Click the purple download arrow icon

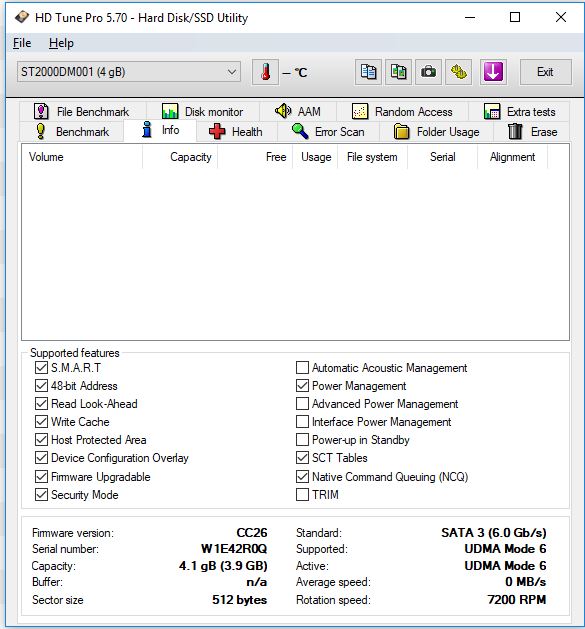pyautogui.click(x=493, y=72)
